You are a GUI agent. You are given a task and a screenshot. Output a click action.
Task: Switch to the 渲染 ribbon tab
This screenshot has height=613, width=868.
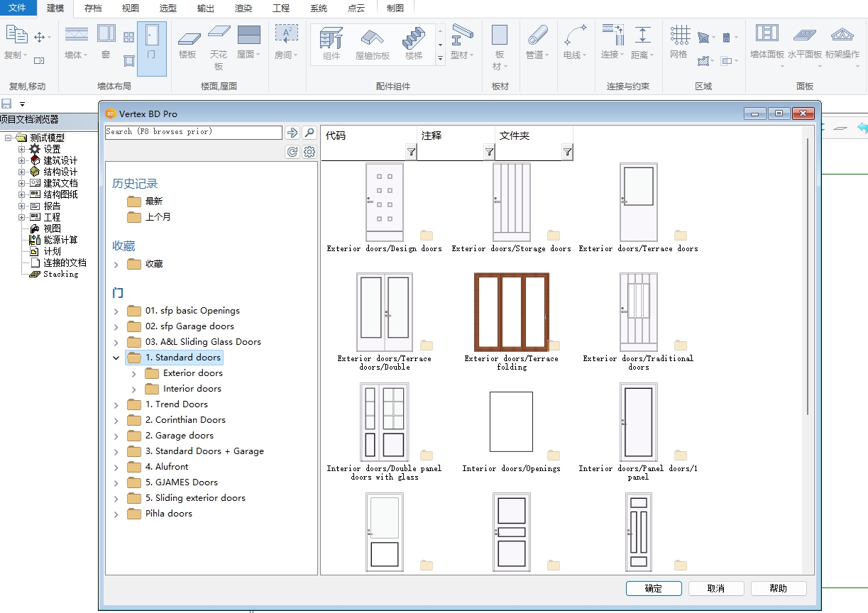243,9
